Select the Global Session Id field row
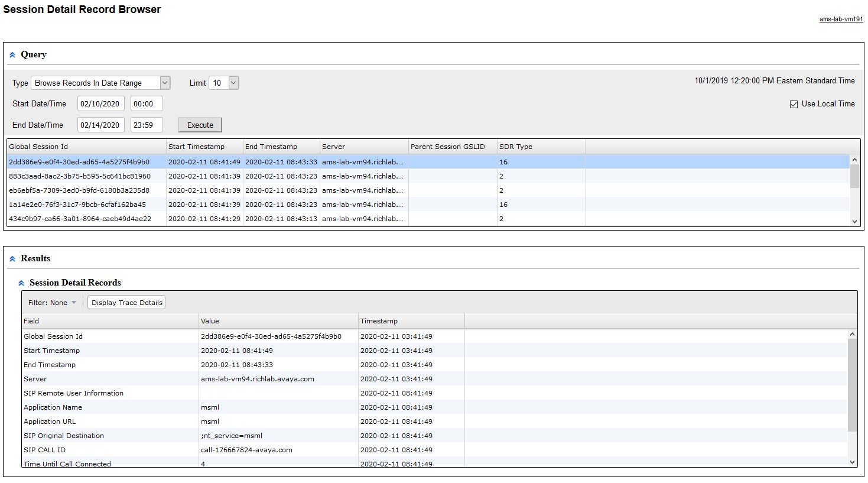The height and width of the screenshot is (483, 868). 434,336
